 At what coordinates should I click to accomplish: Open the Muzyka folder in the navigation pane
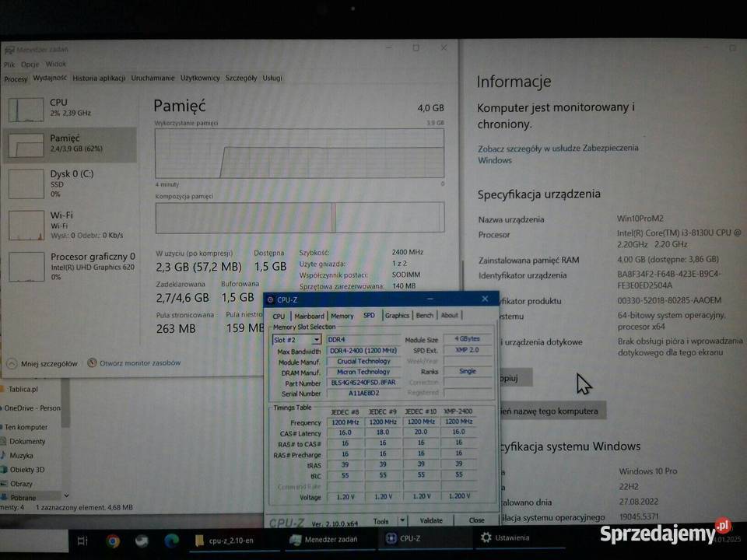pos(21,456)
